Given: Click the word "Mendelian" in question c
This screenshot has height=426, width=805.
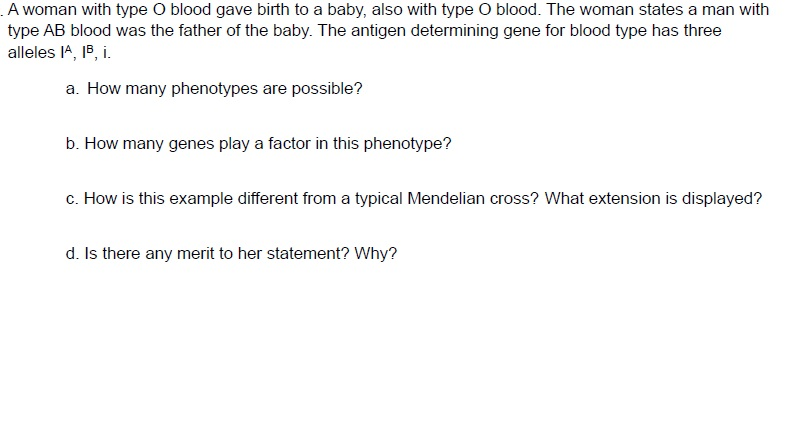Looking at the screenshot, I should (x=446, y=198).
